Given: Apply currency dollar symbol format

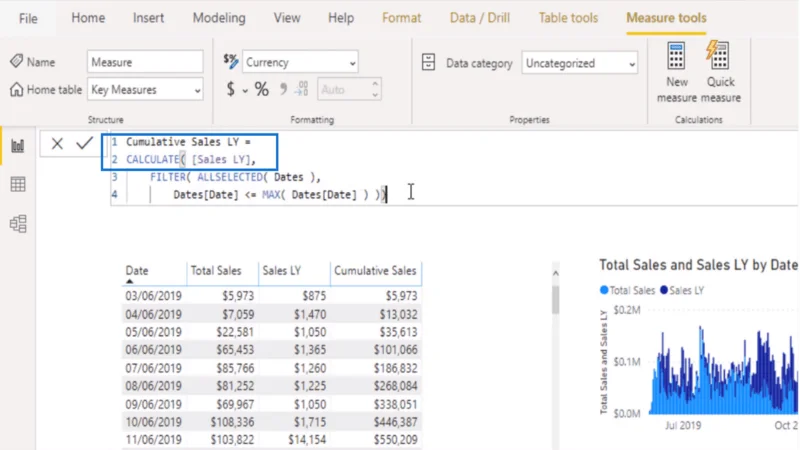Looking at the screenshot, I should tap(231, 89).
